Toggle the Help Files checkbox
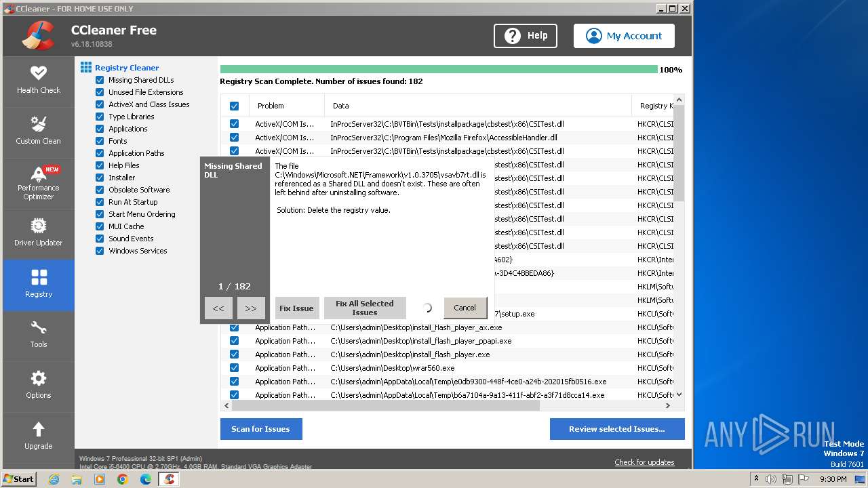 point(100,165)
